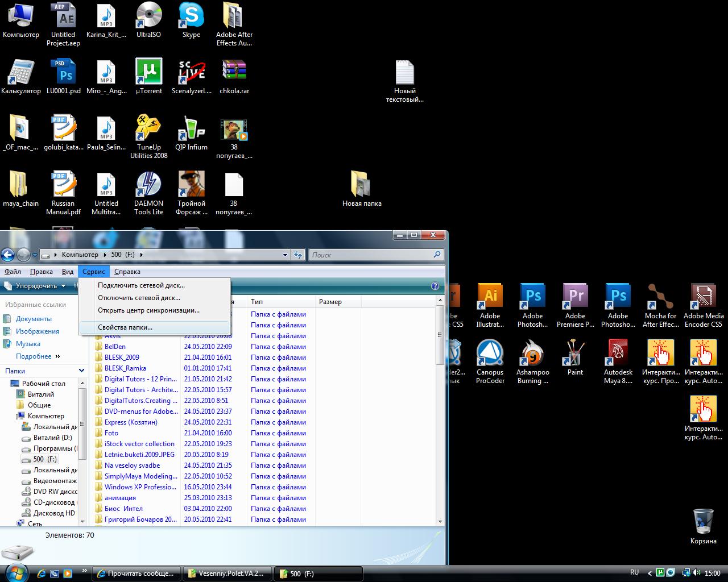728x582 pixels.
Task: Open Russian Manual.pdf on the desktop
Action: pyautogui.click(x=63, y=193)
